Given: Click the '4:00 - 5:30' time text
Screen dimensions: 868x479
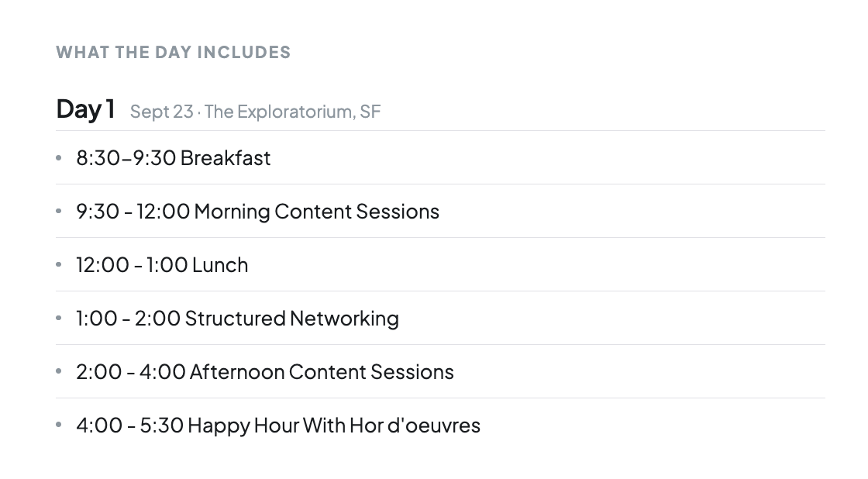Looking at the screenshot, I should 129,426.
